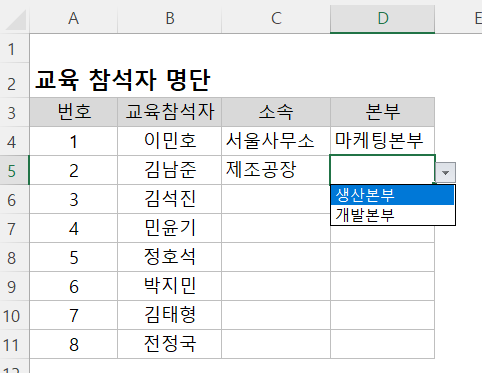
Task: Select the cell containing 민윤기
Action: (x=170, y=228)
